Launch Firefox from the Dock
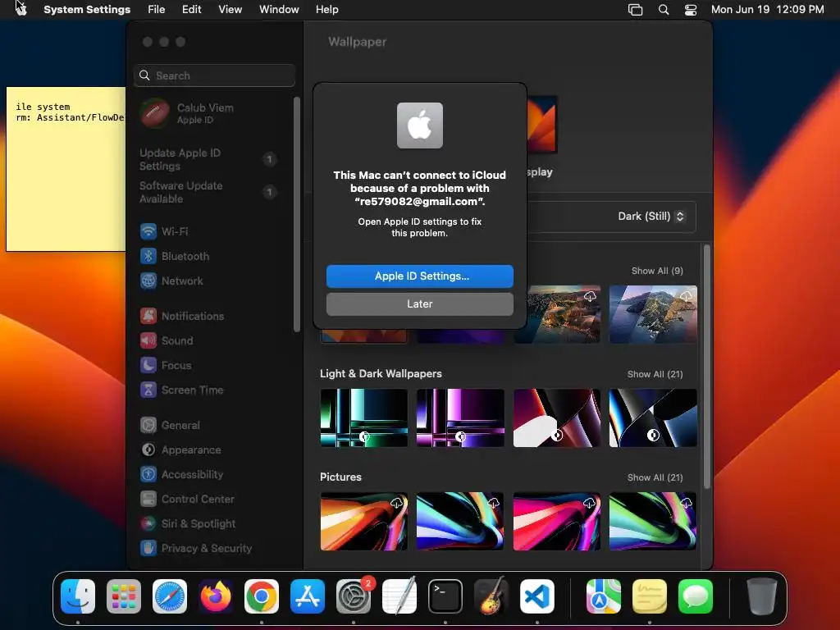This screenshot has width=840, height=630. click(216, 596)
